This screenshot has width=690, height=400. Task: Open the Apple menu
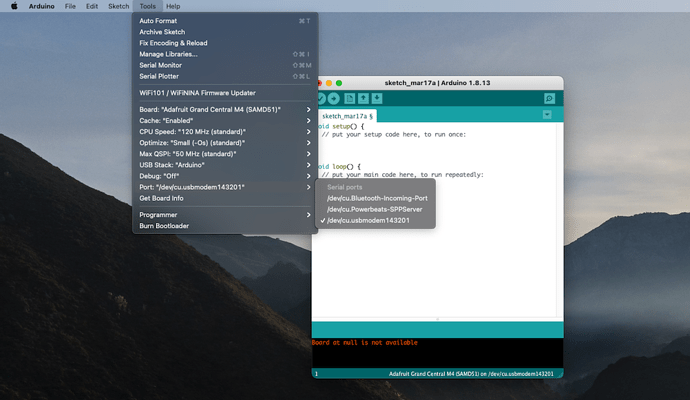coord(14,6)
